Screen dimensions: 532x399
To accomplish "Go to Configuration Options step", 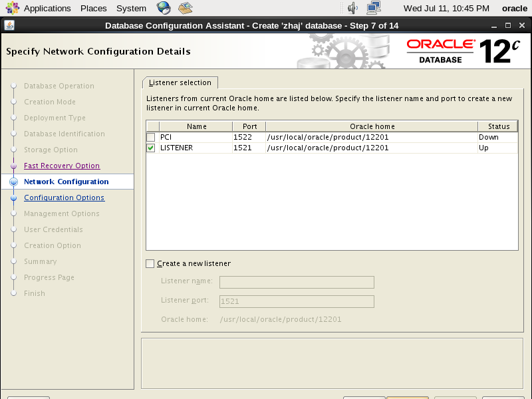I will [64, 198].
